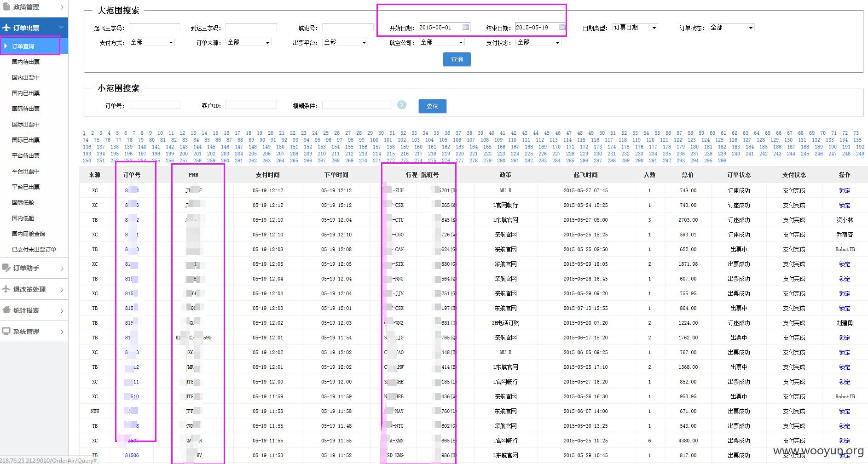
Task: Click departure time 2015-07-13 12:55 cell
Action: click(585, 308)
